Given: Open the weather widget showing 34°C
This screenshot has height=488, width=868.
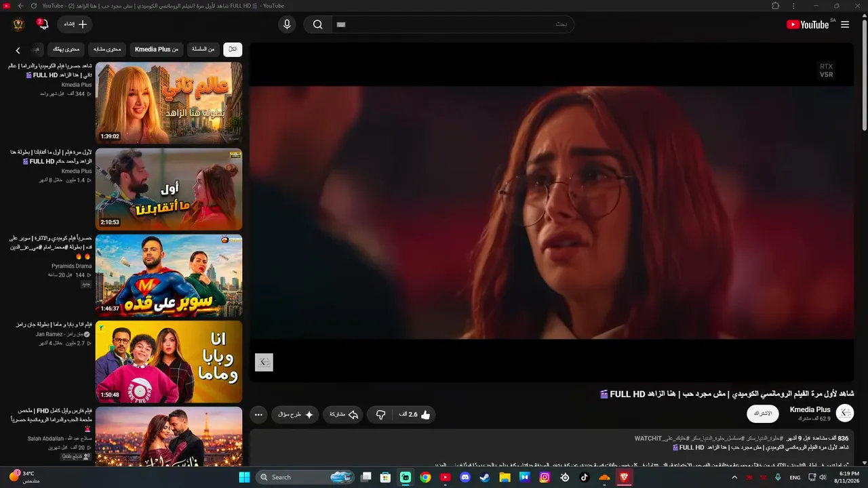Looking at the screenshot, I should (x=24, y=477).
